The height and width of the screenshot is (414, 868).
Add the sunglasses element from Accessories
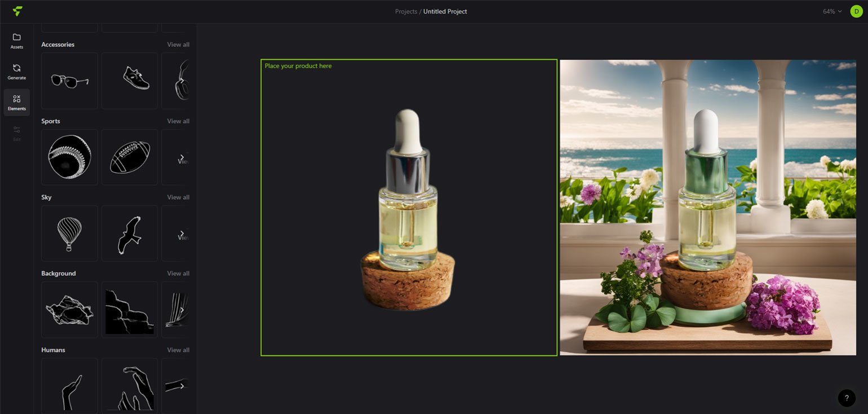click(69, 81)
